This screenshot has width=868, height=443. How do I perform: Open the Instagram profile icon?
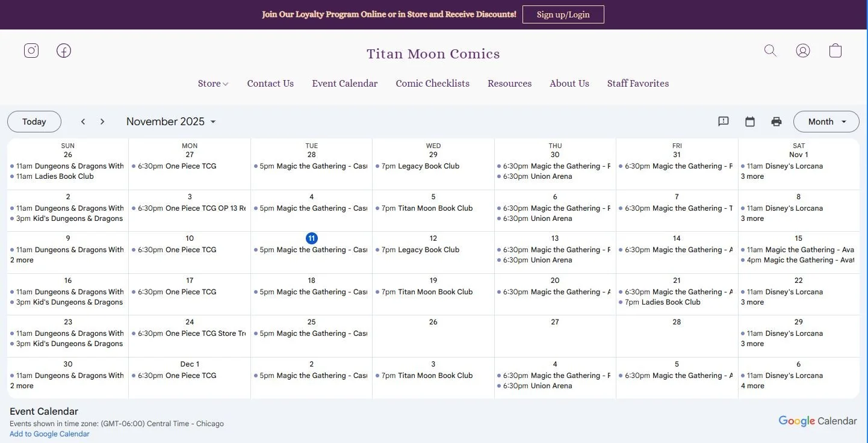[31, 51]
